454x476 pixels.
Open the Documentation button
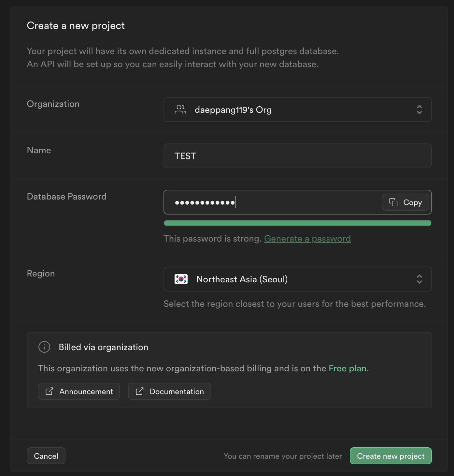[x=169, y=391]
